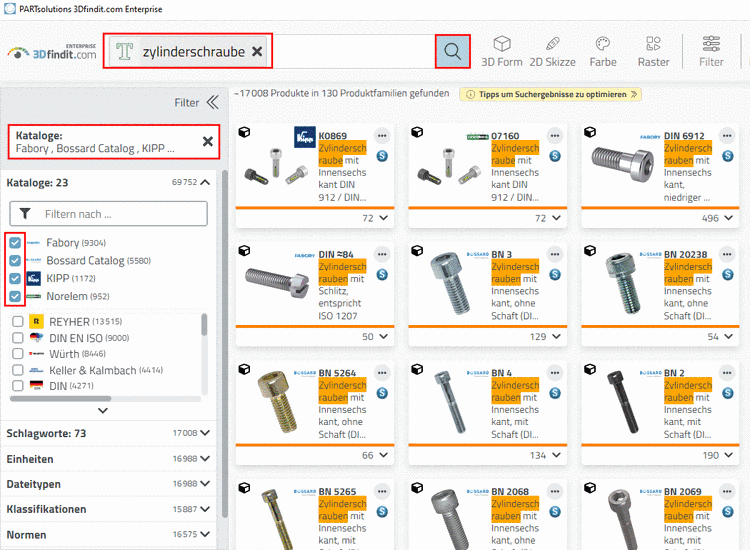This screenshot has height=550, width=750.
Task: Open the DIN 6912 screw thumbnail
Action: click(x=623, y=162)
